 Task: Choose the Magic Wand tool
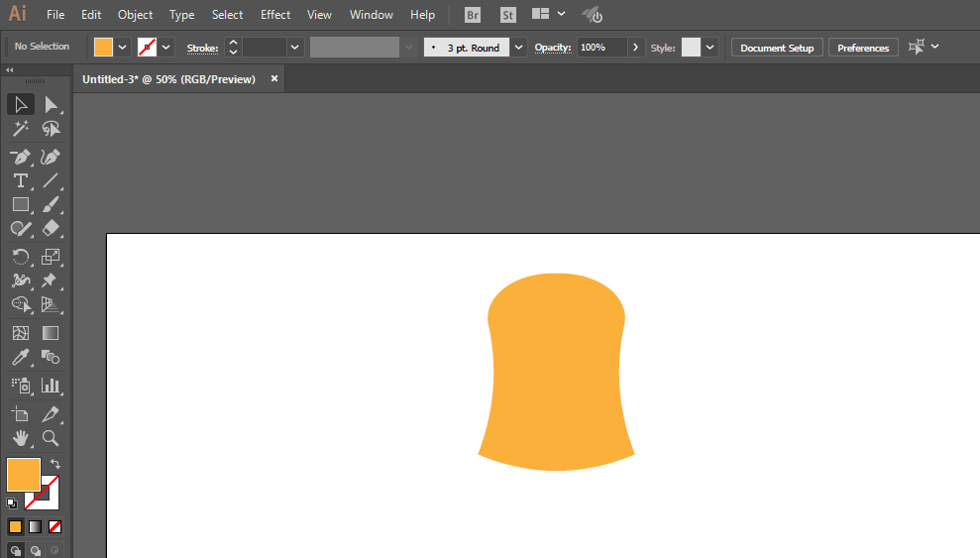(x=21, y=128)
